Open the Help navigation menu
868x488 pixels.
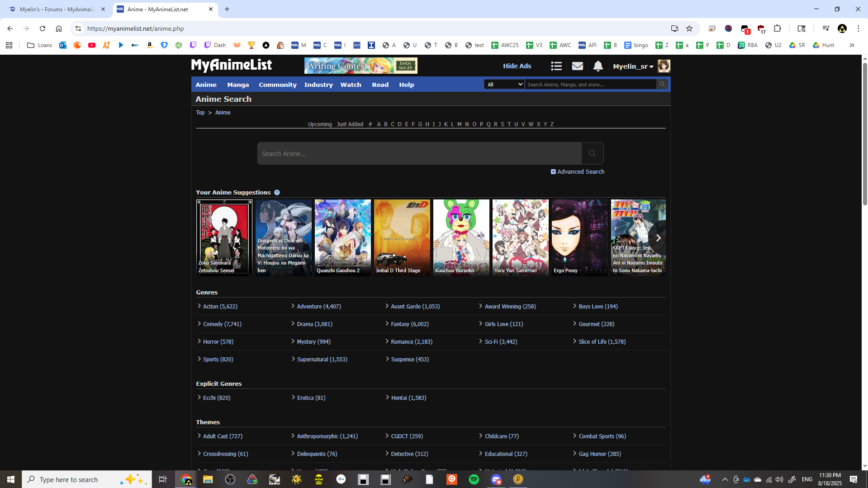pos(406,85)
